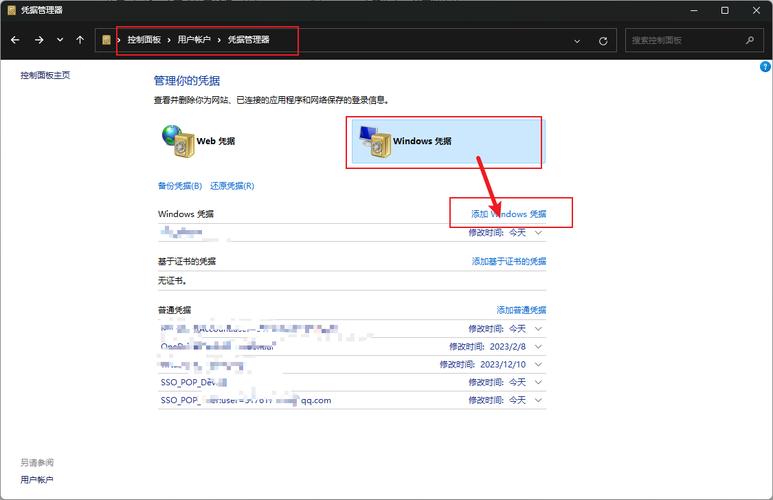Image resolution: width=773 pixels, height=500 pixels.
Task: Click the search magnifier icon
Action: click(x=750, y=40)
